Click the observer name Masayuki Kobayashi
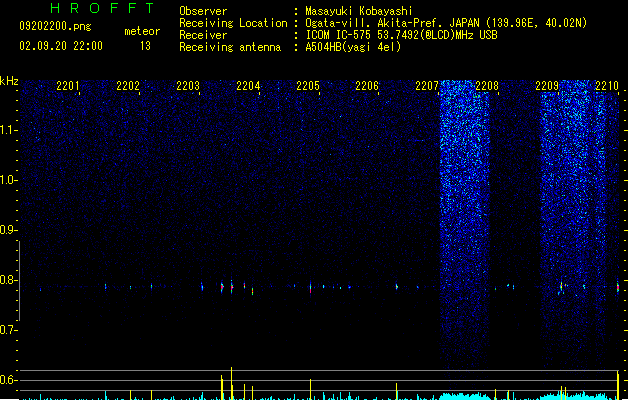This screenshot has width=629, height=400. point(359,11)
